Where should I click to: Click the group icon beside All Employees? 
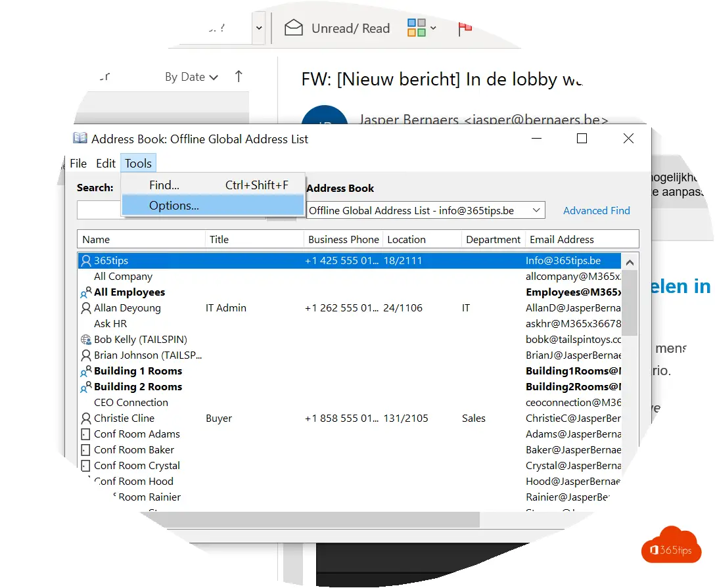85,292
